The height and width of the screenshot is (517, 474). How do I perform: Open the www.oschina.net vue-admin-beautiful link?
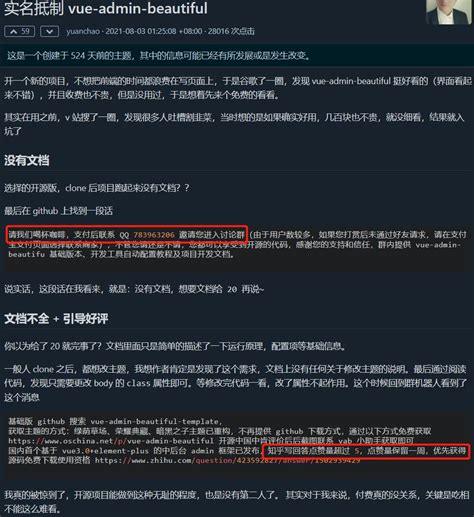[x=111, y=441]
